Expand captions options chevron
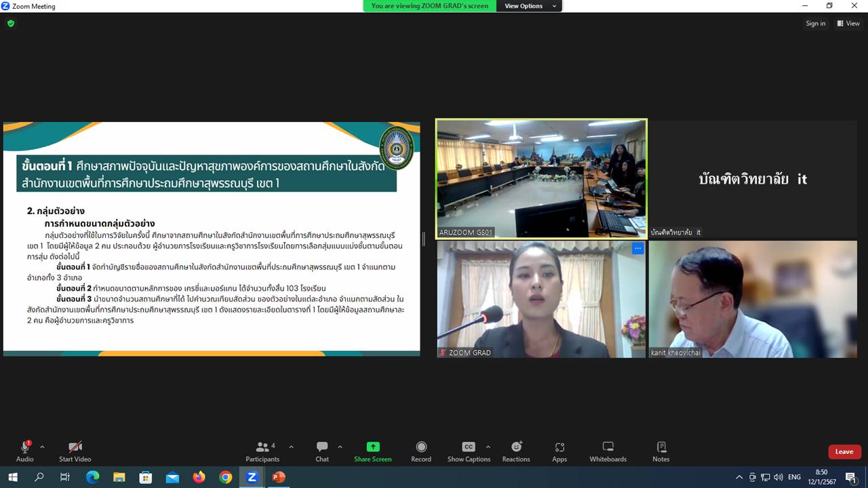868x488 pixels. 488,447
